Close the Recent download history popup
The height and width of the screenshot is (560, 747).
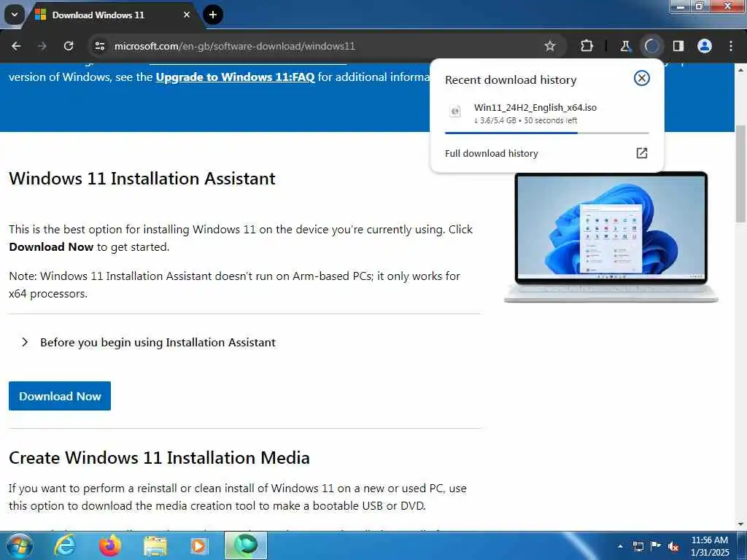(x=642, y=78)
